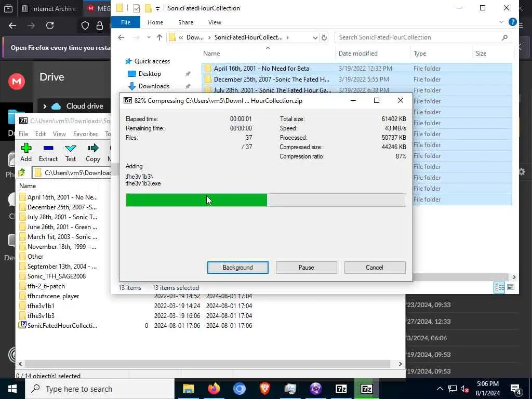The image size is (532, 399).
Task: Switch Explorer to details view icon
Action: (x=499, y=287)
